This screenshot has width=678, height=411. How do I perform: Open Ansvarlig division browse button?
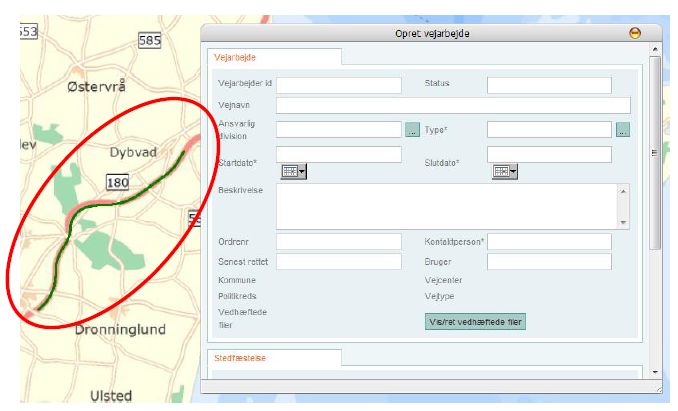coord(412,130)
